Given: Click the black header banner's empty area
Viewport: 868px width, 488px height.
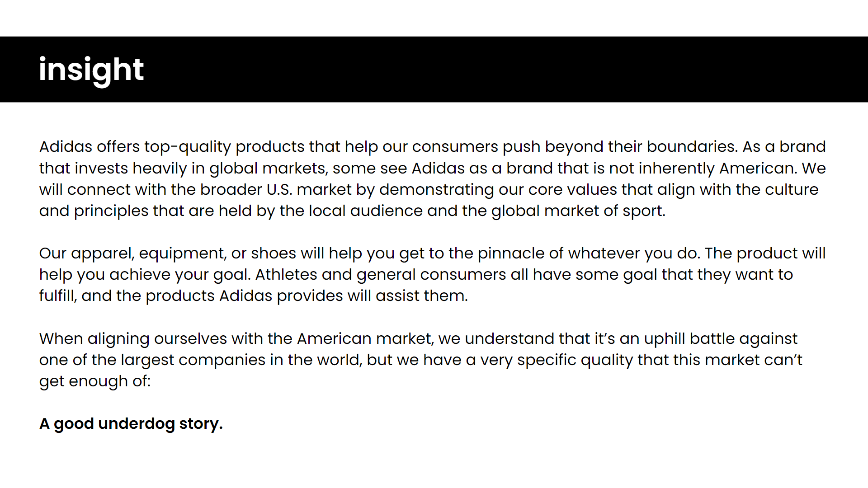Looking at the screenshot, I should [x=497, y=70].
